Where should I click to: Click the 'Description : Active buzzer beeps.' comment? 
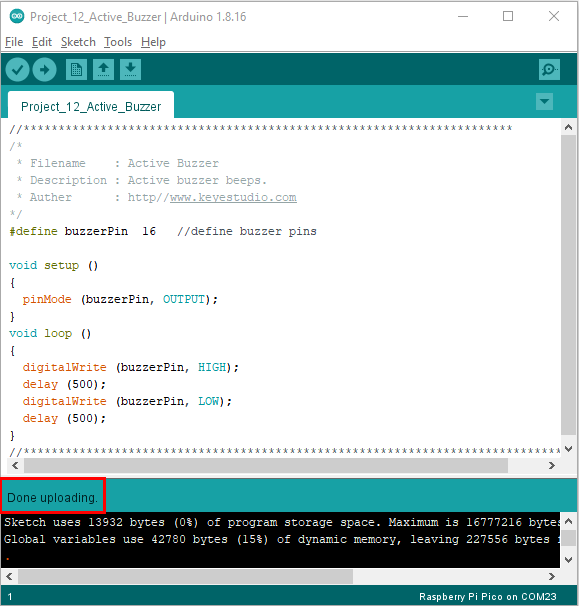pyautogui.click(x=141, y=180)
